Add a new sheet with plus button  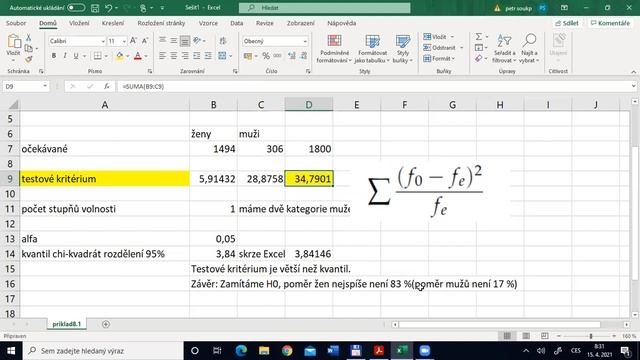[x=106, y=324]
